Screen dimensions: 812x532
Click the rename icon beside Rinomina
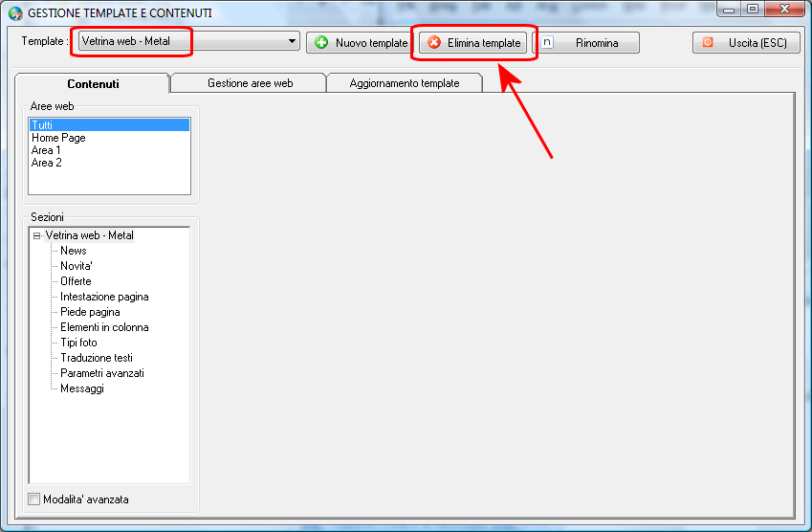point(547,42)
